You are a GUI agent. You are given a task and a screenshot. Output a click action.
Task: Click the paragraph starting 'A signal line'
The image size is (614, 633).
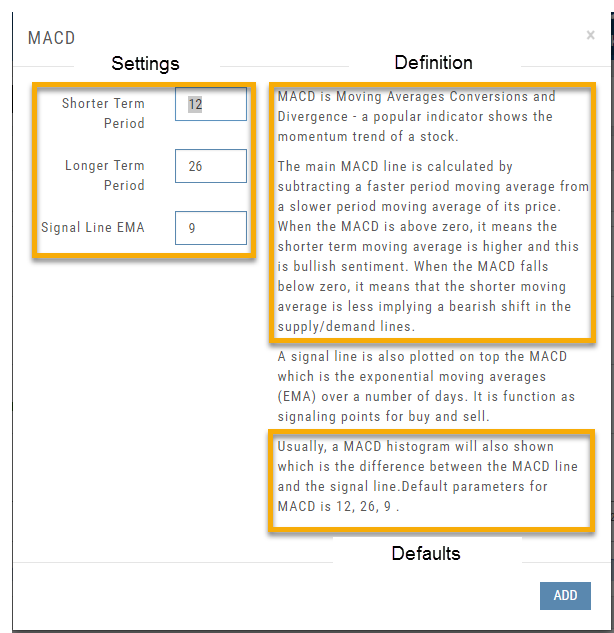427,387
